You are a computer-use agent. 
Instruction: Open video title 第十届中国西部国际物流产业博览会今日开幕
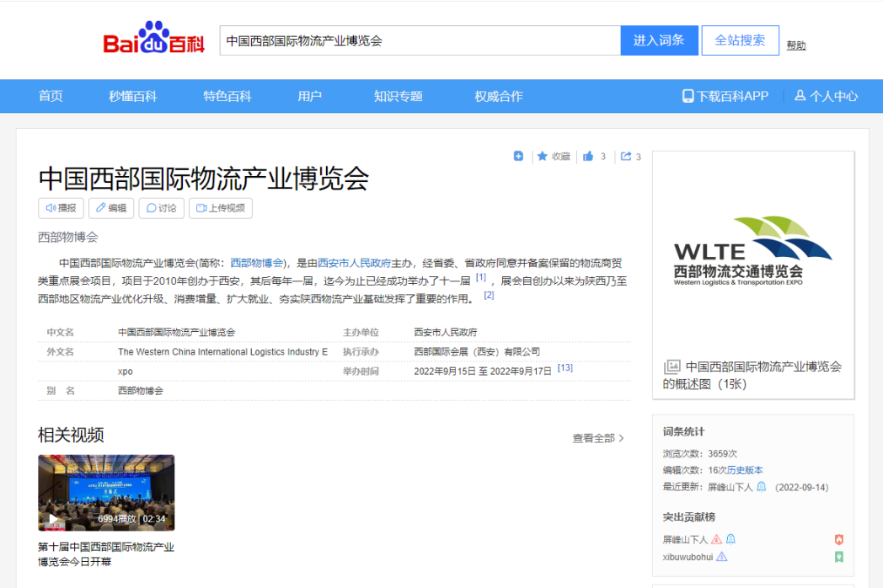click(106, 554)
